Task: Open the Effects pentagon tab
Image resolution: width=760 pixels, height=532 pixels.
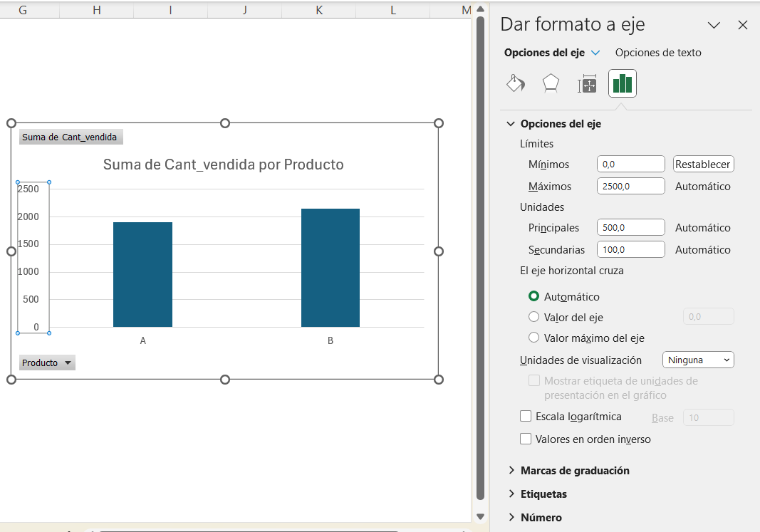Action: click(x=551, y=83)
